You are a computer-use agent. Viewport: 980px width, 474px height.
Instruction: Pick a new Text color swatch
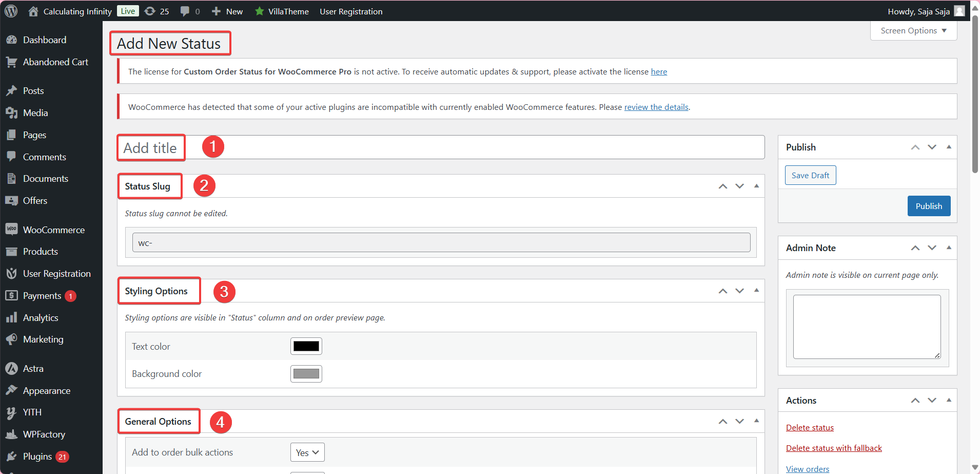click(x=306, y=346)
